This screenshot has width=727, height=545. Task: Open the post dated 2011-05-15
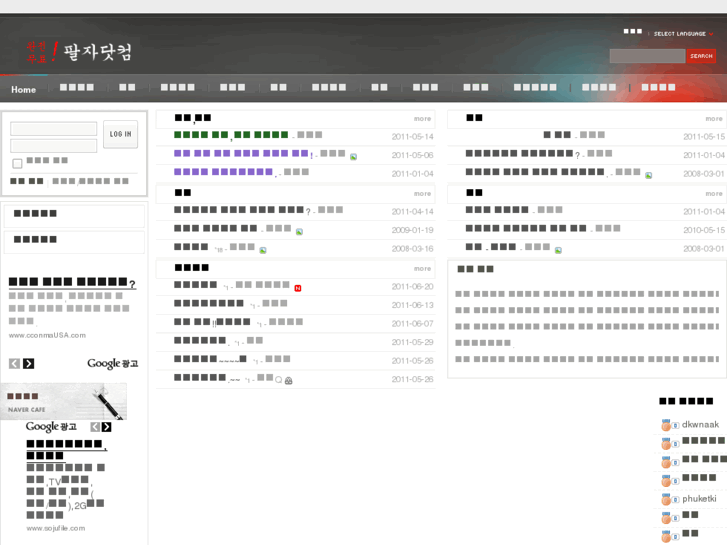click(x=557, y=135)
